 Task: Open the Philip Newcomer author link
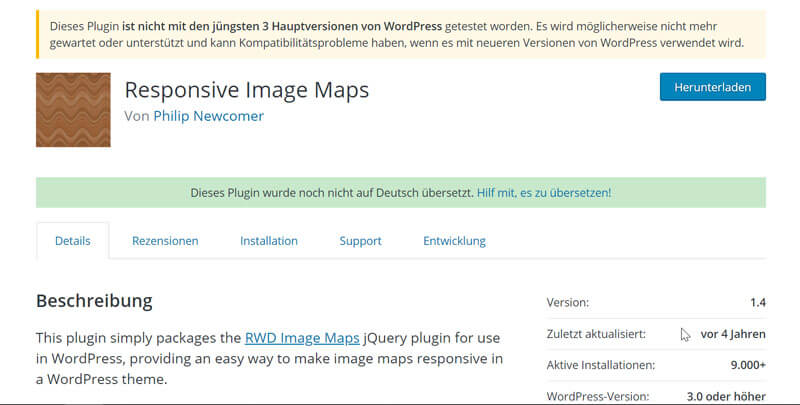pos(209,116)
